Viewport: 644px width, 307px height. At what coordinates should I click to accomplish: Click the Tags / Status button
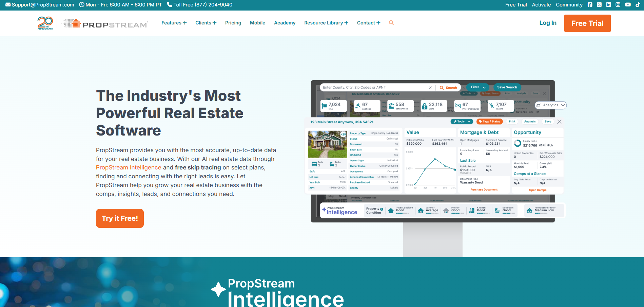(489, 122)
